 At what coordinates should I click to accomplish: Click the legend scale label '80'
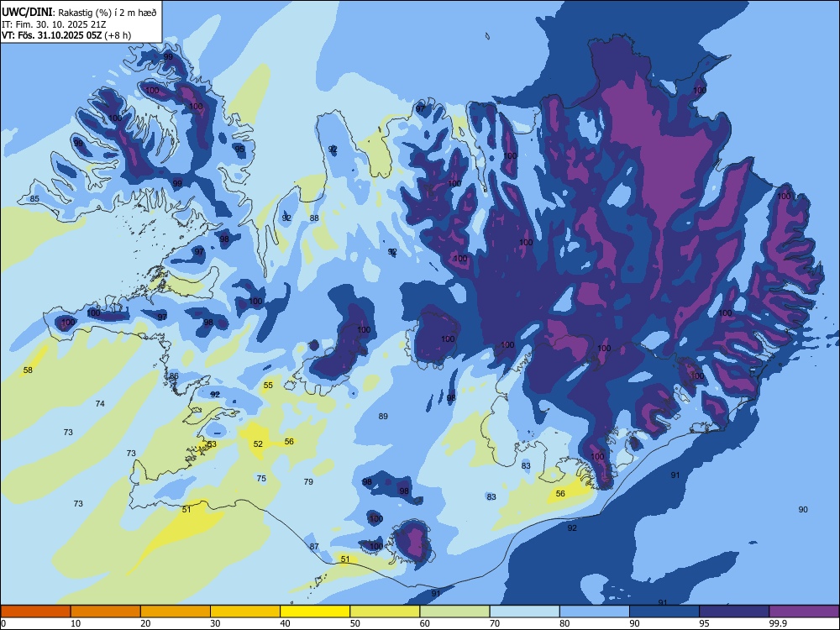564,623
